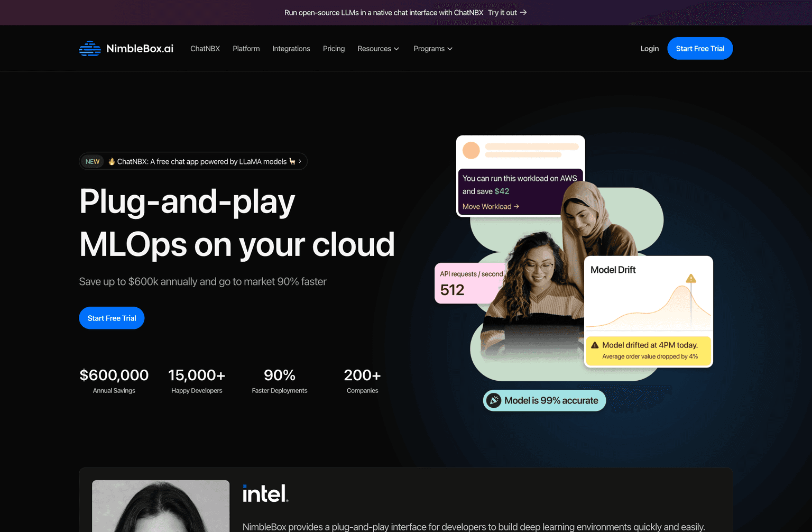Click the API requests 512 card

(x=468, y=283)
